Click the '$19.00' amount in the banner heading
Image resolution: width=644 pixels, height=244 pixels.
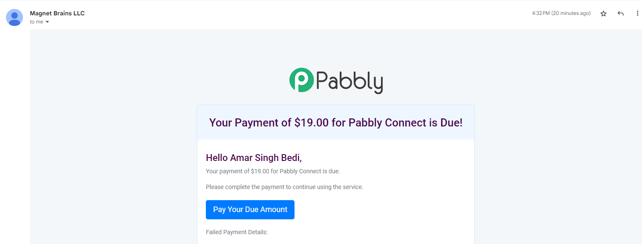click(x=312, y=123)
